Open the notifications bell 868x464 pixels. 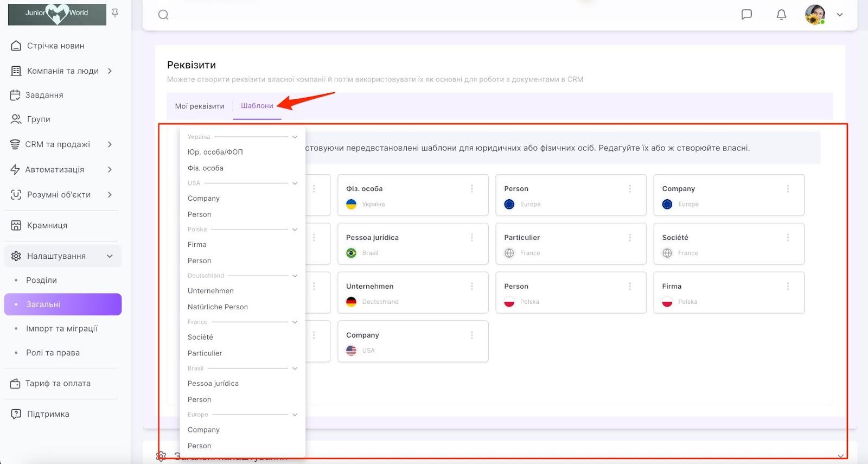(x=781, y=15)
